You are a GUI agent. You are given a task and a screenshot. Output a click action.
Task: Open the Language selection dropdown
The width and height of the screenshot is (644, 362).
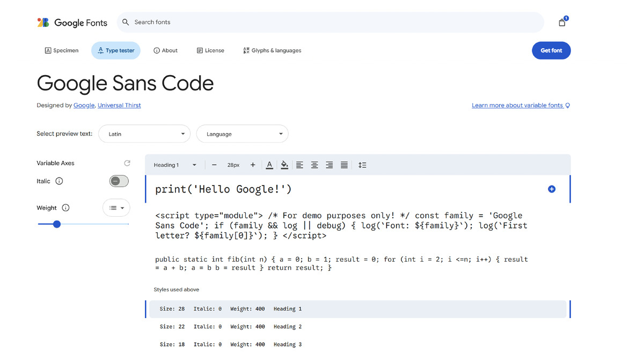point(242,134)
